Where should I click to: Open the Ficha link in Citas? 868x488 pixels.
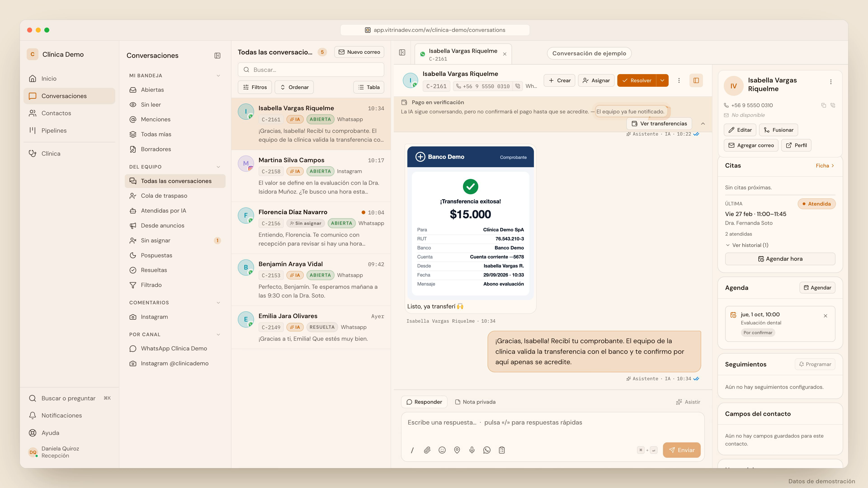pos(825,166)
